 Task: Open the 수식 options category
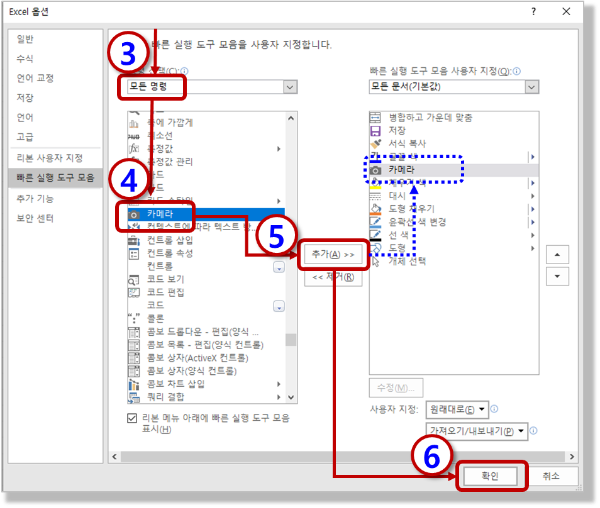tap(25, 59)
